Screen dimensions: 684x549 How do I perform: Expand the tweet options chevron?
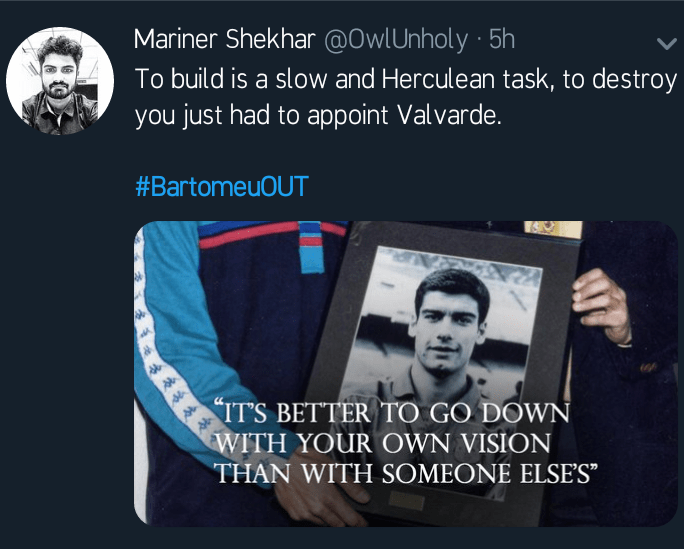pos(664,43)
